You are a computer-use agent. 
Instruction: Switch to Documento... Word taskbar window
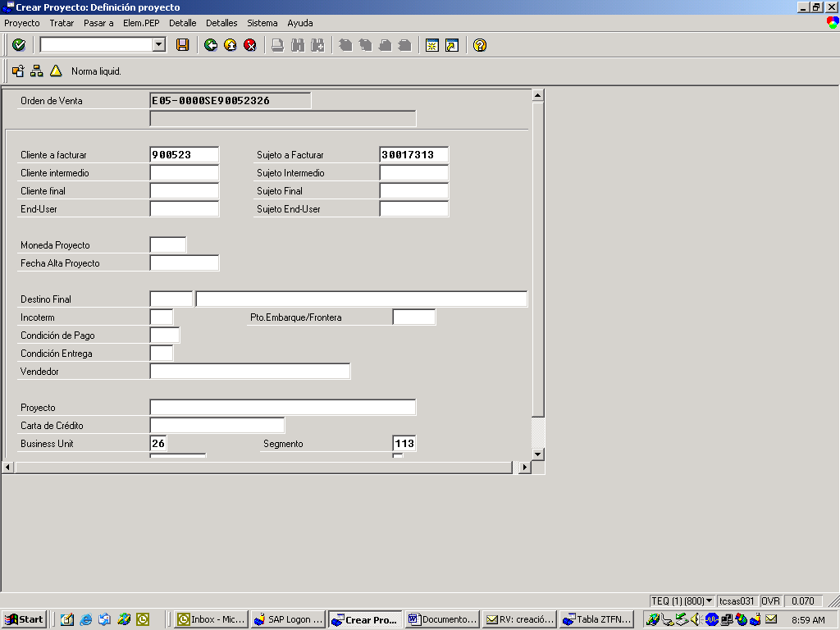(x=442, y=619)
